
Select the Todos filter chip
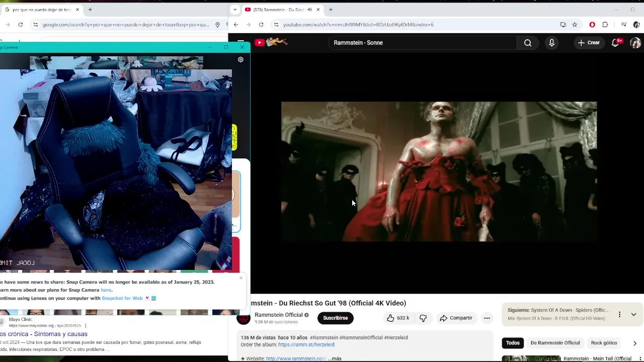tap(513, 343)
